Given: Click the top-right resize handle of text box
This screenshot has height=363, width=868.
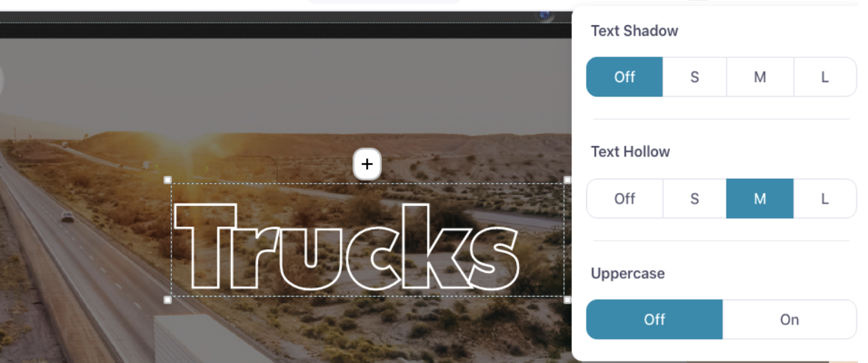Looking at the screenshot, I should pos(568,180).
